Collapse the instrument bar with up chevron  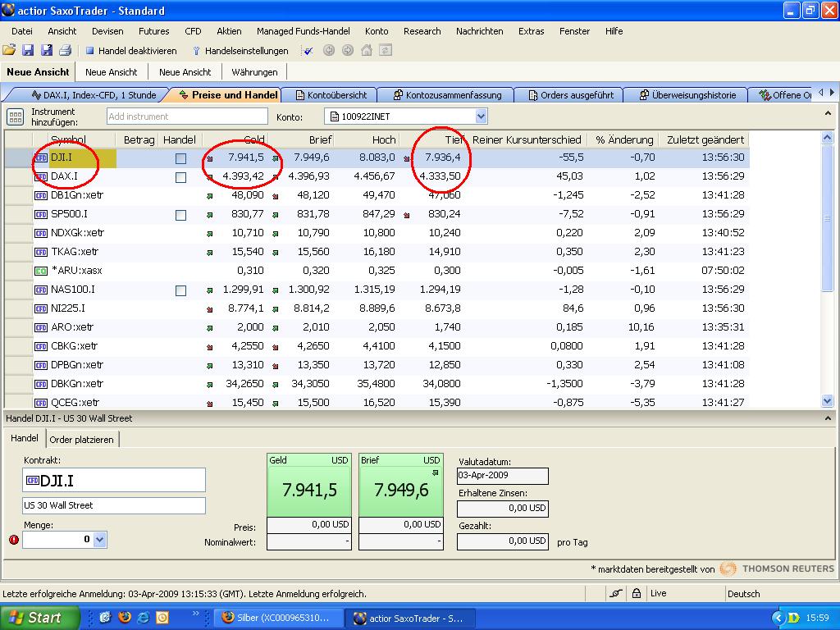[x=828, y=113]
